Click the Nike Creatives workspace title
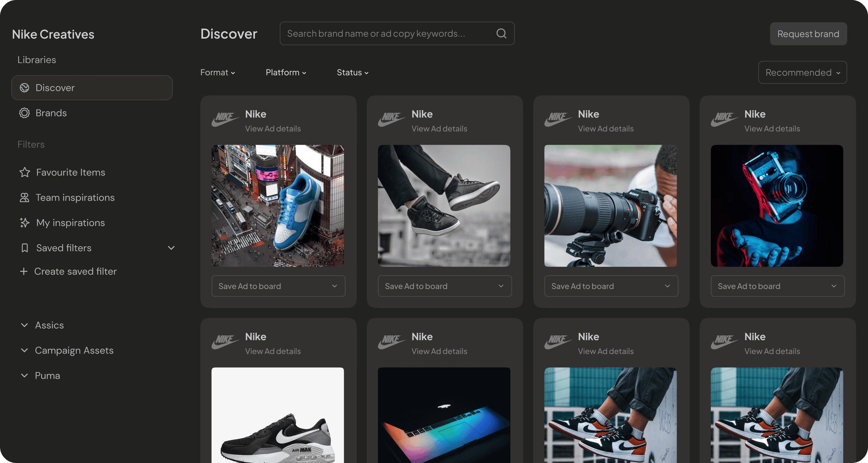The height and width of the screenshot is (463, 868). (x=53, y=34)
